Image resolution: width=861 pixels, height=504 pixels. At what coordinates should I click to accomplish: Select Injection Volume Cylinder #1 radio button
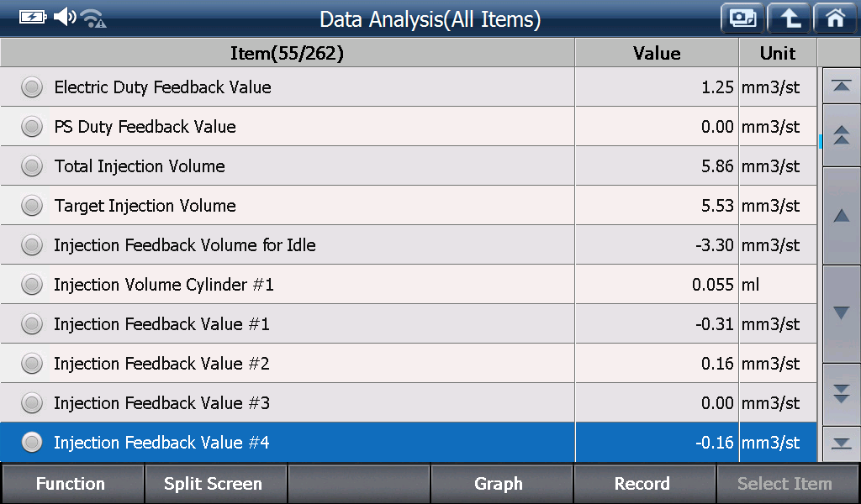point(32,284)
